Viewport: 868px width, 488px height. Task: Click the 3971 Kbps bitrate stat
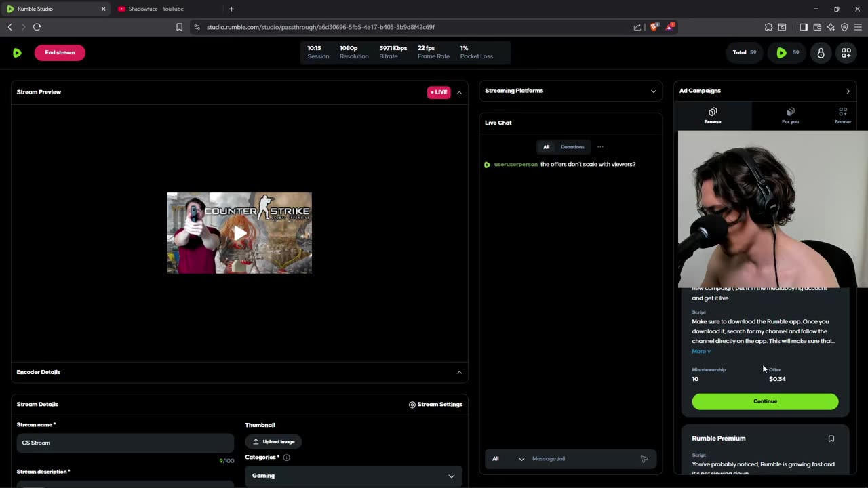(393, 52)
